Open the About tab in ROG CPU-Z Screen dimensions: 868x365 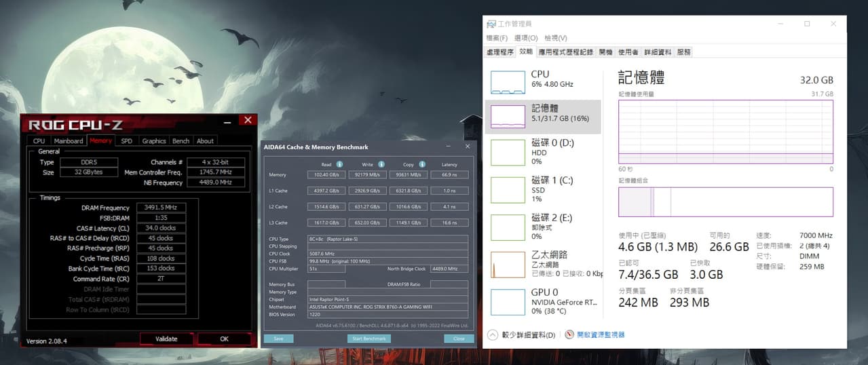205,141
